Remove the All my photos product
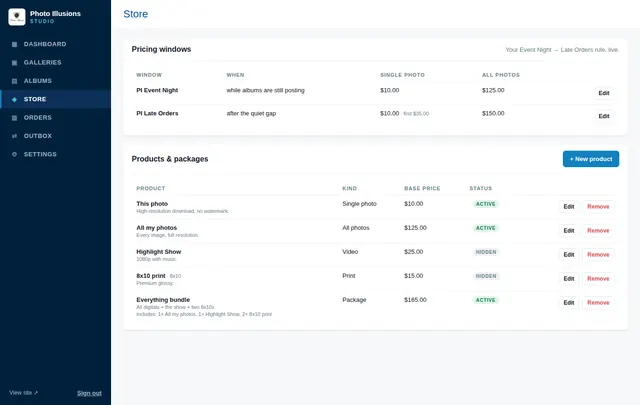The height and width of the screenshot is (405, 640). [x=598, y=231]
